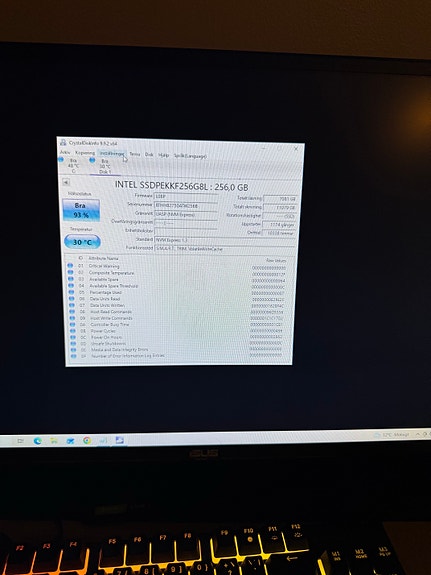
Task: Select the Percentage Used attribute row
Action: 177,293
